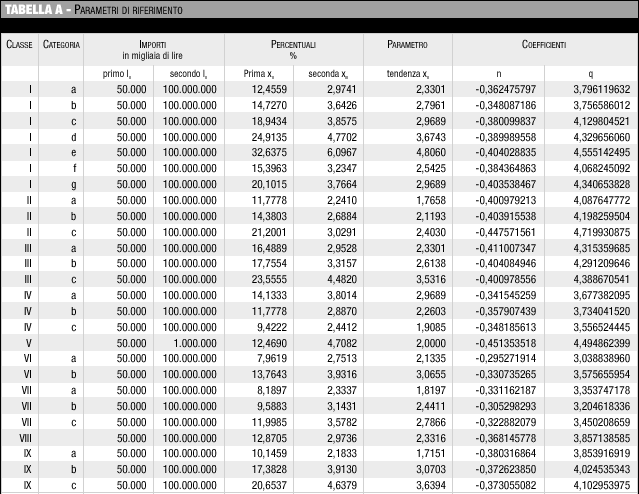Select the 'primo I' subheader
The image size is (639, 494).
(x=117, y=74)
